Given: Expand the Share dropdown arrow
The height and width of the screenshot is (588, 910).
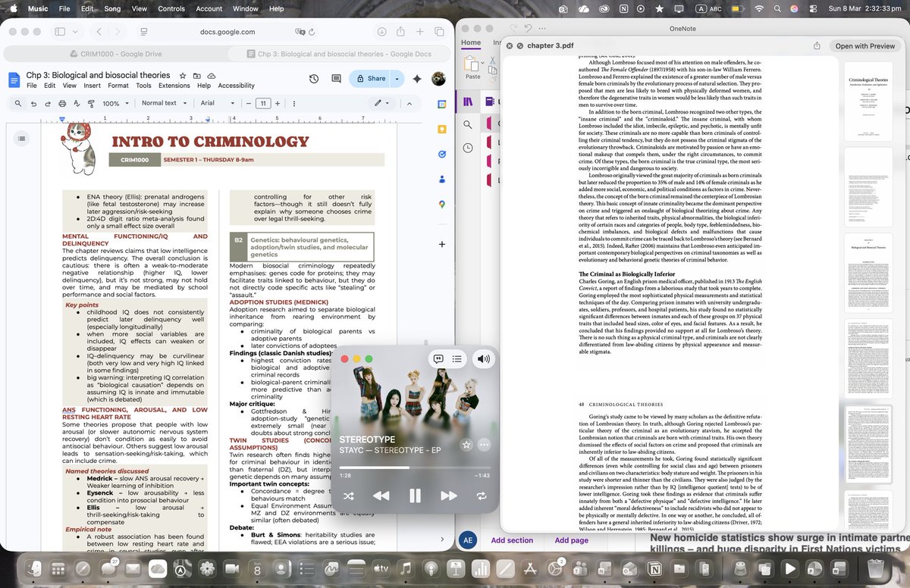Looking at the screenshot, I should [397, 79].
